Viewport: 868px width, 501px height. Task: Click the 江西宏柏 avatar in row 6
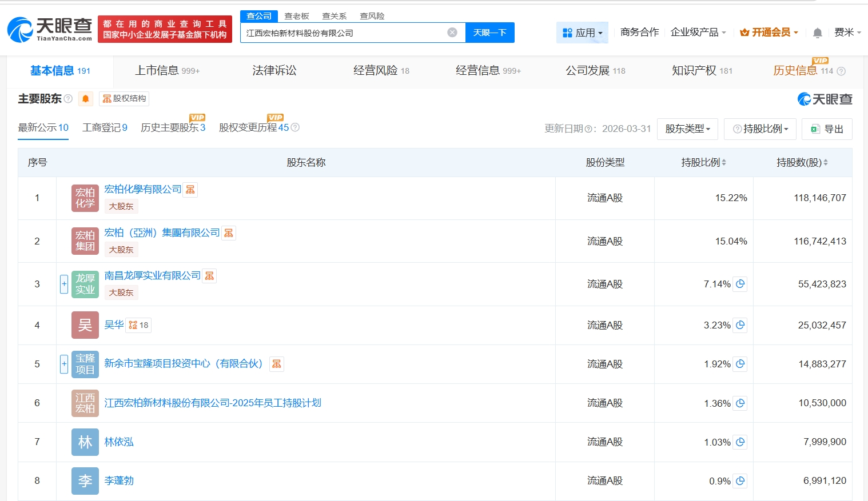point(85,403)
